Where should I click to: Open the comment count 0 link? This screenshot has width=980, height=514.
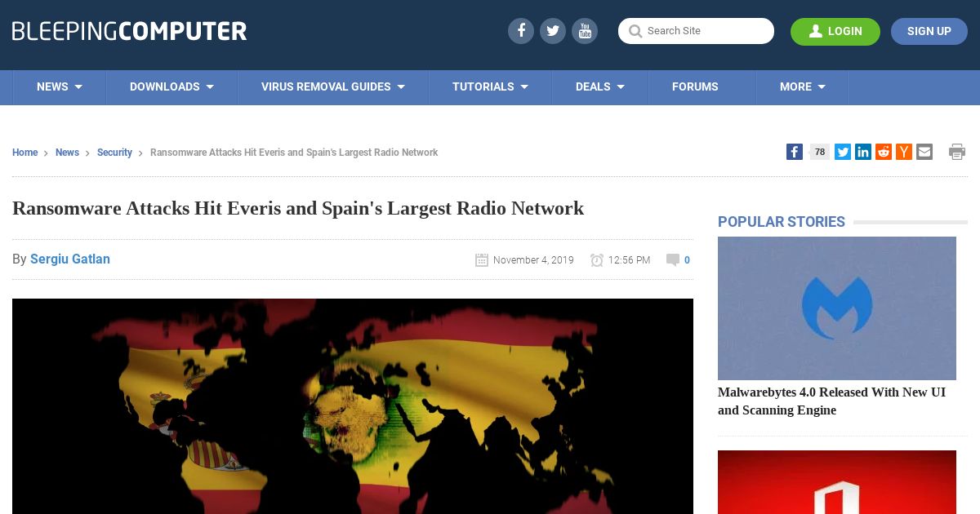(687, 260)
